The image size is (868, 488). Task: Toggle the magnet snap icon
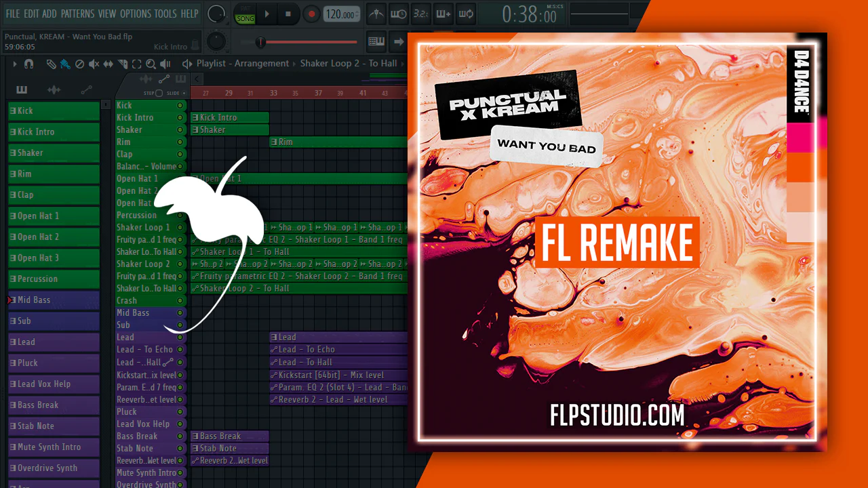pyautogui.click(x=28, y=64)
